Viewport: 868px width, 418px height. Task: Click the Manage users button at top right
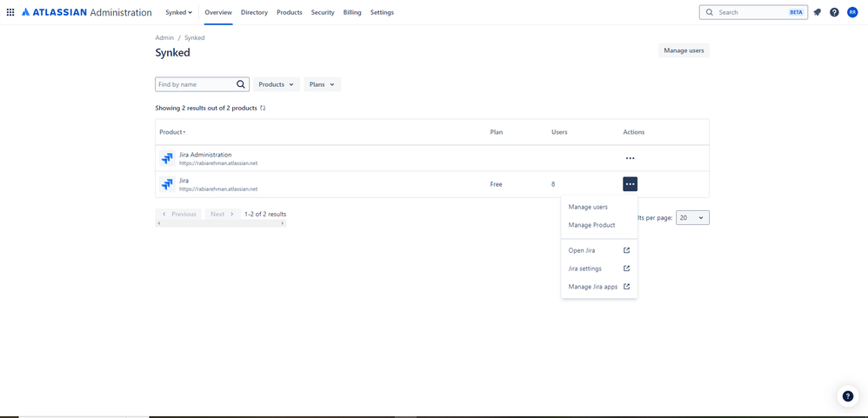point(684,50)
